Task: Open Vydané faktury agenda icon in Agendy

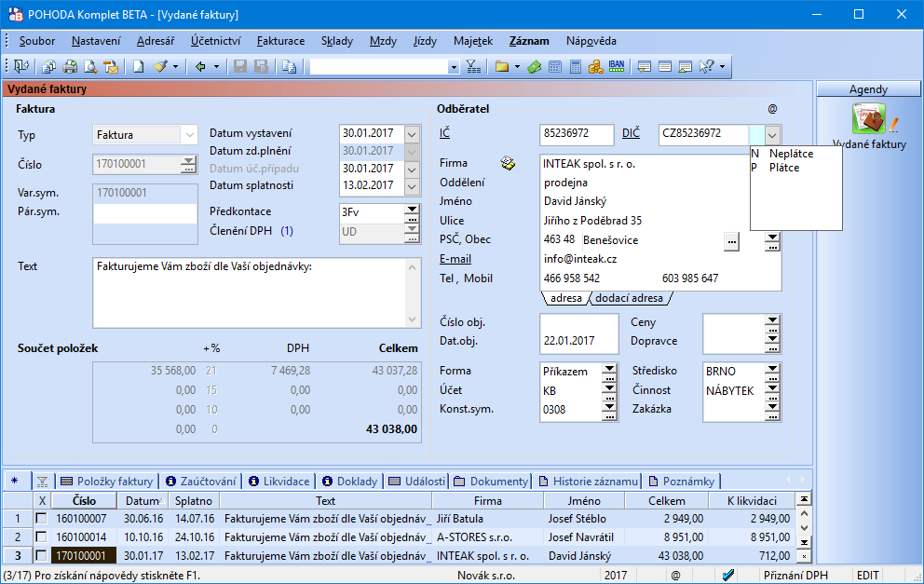Action: pyautogui.click(x=869, y=119)
